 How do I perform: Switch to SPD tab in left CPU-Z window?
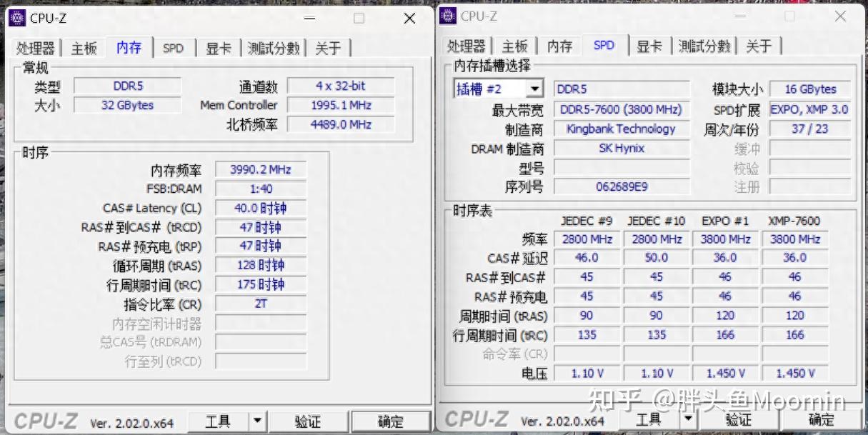pos(173,49)
